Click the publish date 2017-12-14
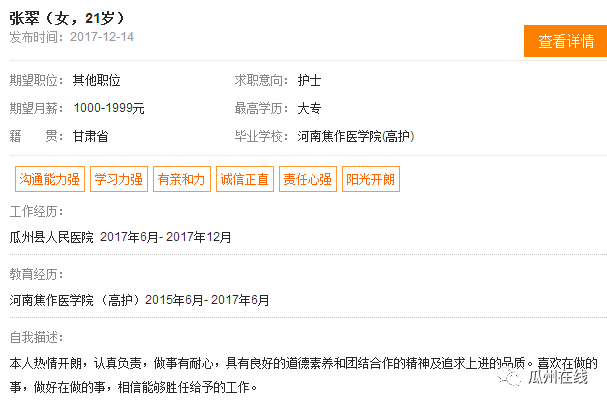Image resolution: width=607 pixels, height=403 pixels. tap(102, 37)
